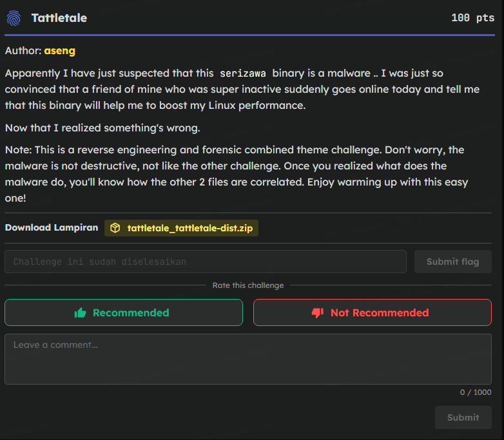The height and width of the screenshot is (440, 504).
Task: Rate the challenge as Not Recommended
Action: pos(372,312)
